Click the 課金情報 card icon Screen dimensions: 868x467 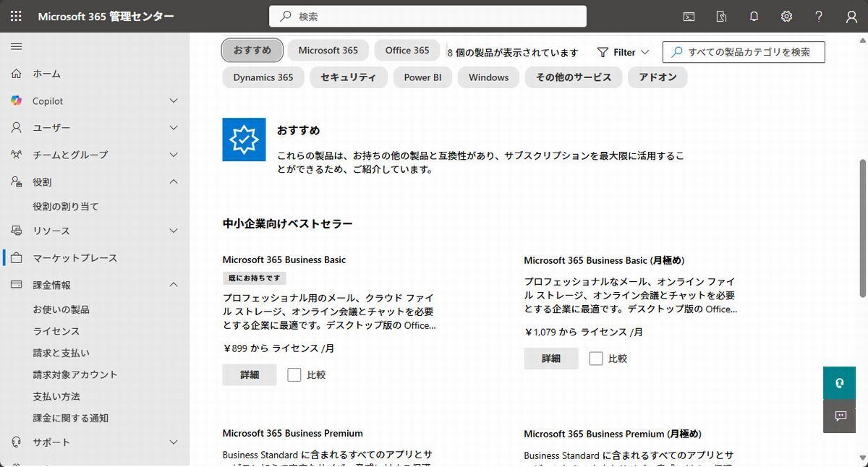(16, 285)
